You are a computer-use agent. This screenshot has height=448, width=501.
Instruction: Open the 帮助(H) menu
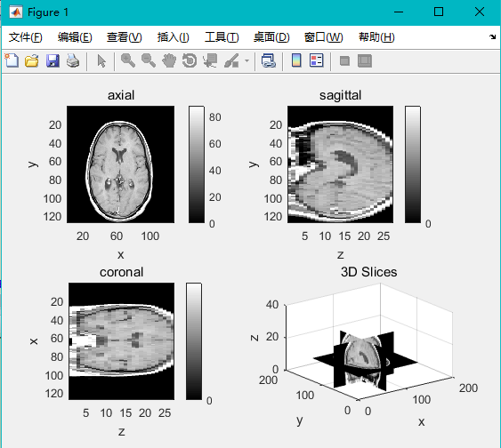coord(376,37)
